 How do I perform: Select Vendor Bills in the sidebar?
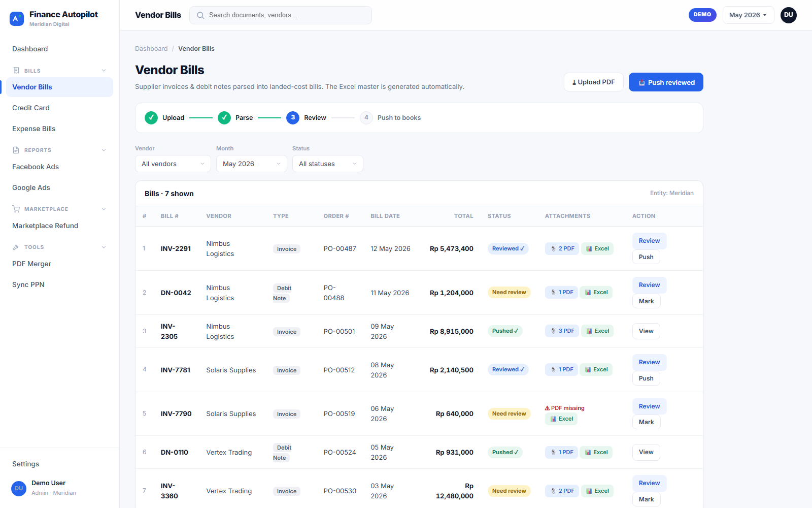(x=59, y=87)
